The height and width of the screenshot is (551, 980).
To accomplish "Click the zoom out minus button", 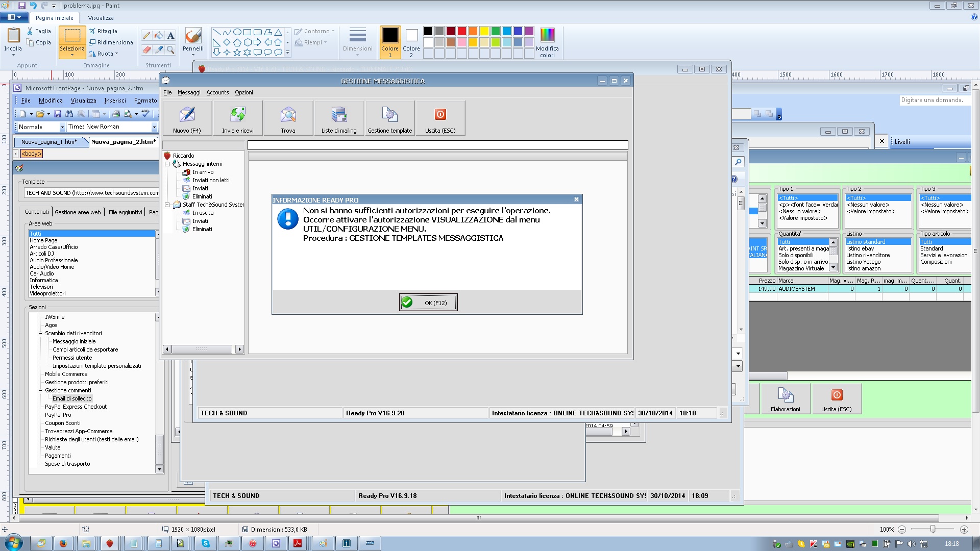I will point(902,530).
